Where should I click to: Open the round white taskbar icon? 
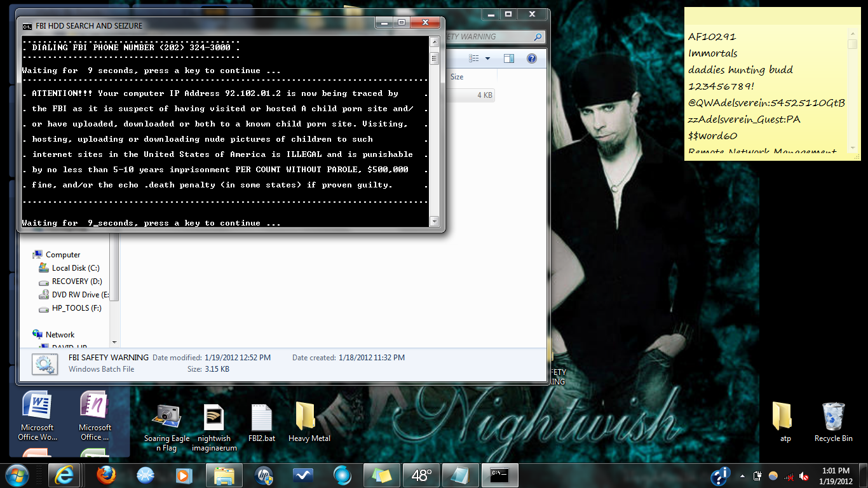pos(146,475)
